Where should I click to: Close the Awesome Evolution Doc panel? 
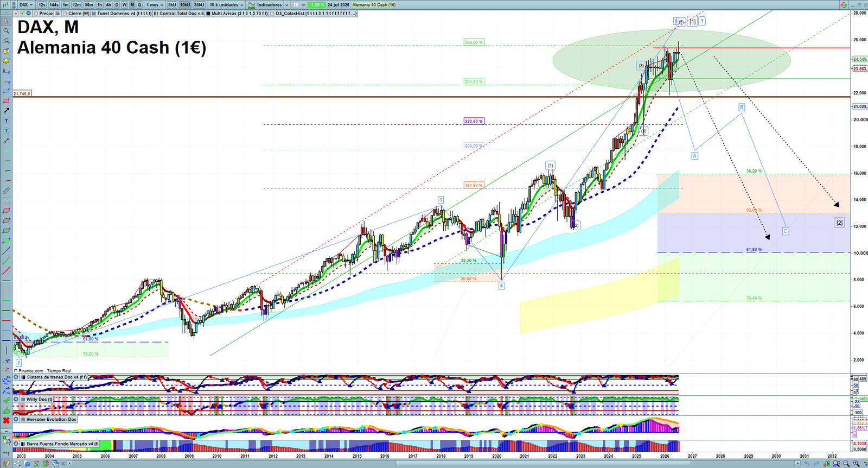16,419
